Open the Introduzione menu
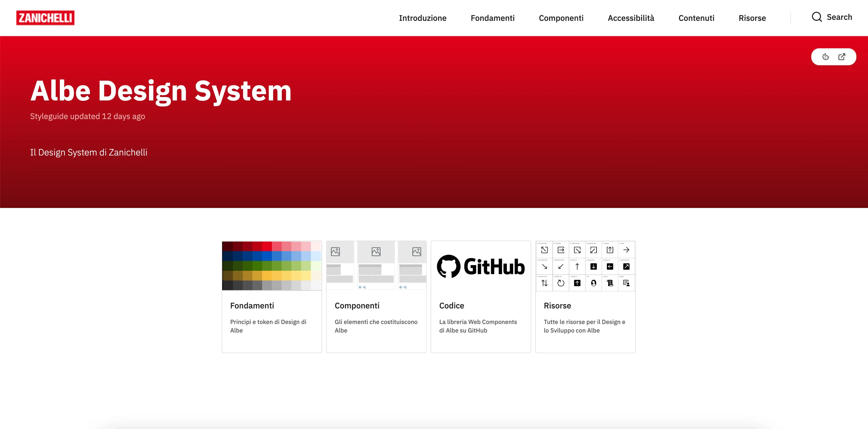The image size is (868, 429). 422,18
